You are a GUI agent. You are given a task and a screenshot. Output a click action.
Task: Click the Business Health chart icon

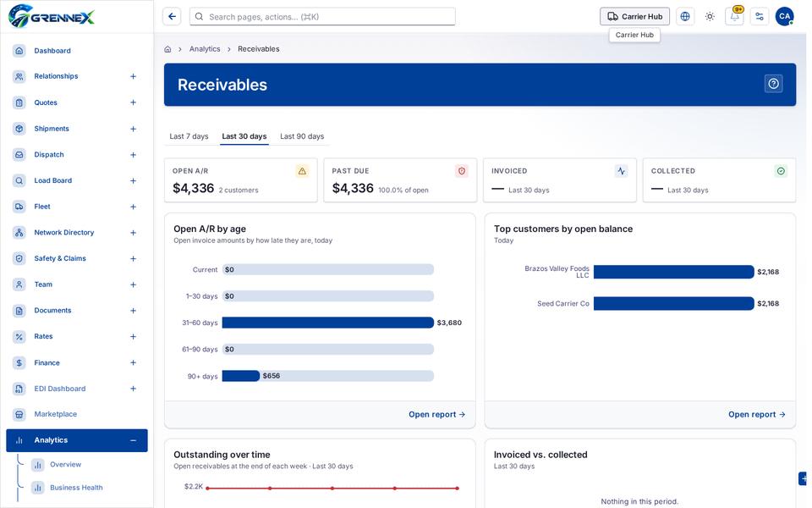[x=38, y=488]
